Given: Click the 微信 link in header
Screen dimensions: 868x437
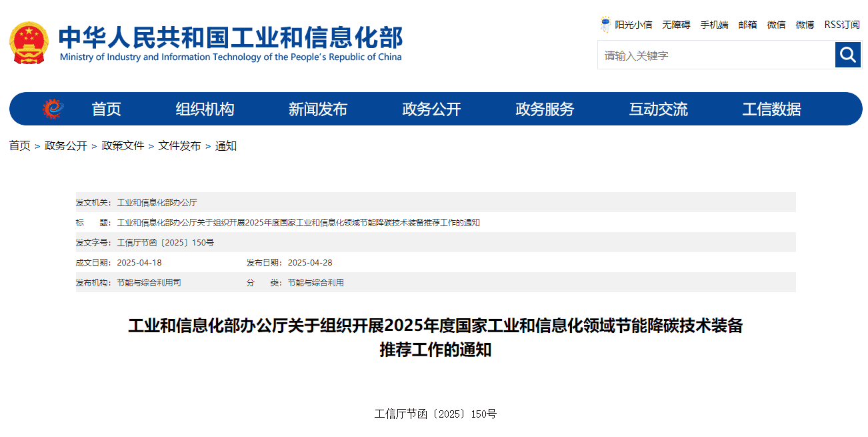Looking at the screenshot, I should pos(776,25).
